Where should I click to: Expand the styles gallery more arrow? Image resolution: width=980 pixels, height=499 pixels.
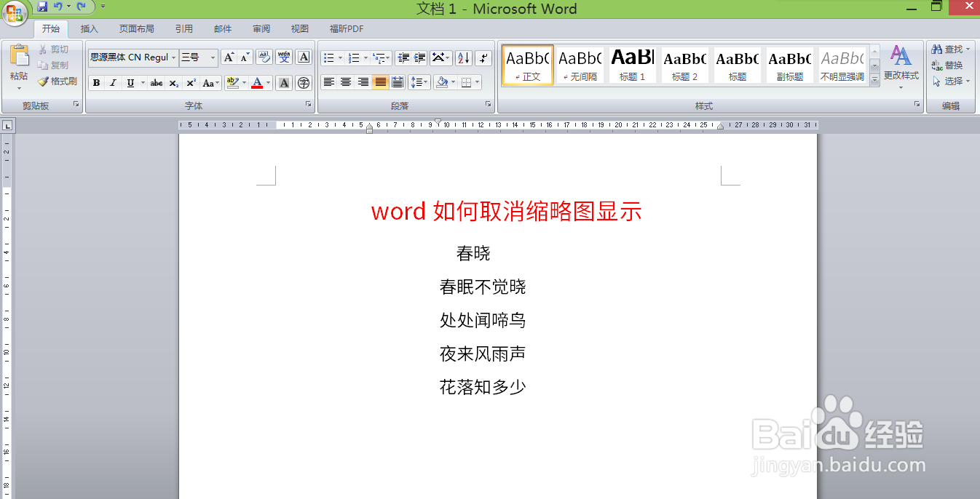[874, 80]
